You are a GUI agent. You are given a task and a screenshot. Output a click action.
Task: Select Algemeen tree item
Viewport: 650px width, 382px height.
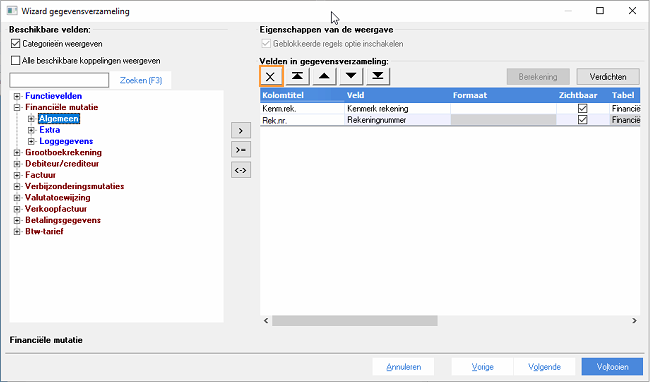59,119
